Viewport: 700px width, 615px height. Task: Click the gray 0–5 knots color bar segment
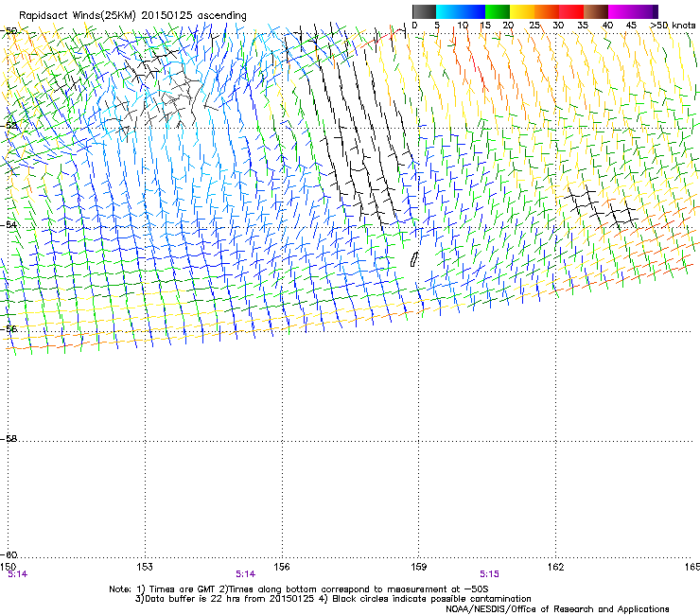pyautogui.click(x=424, y=11)
